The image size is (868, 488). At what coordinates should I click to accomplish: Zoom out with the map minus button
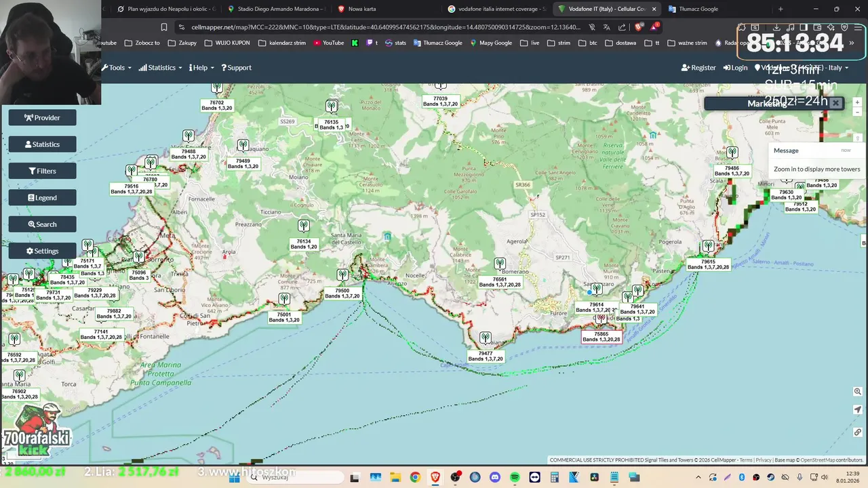(x=857, y=112)
